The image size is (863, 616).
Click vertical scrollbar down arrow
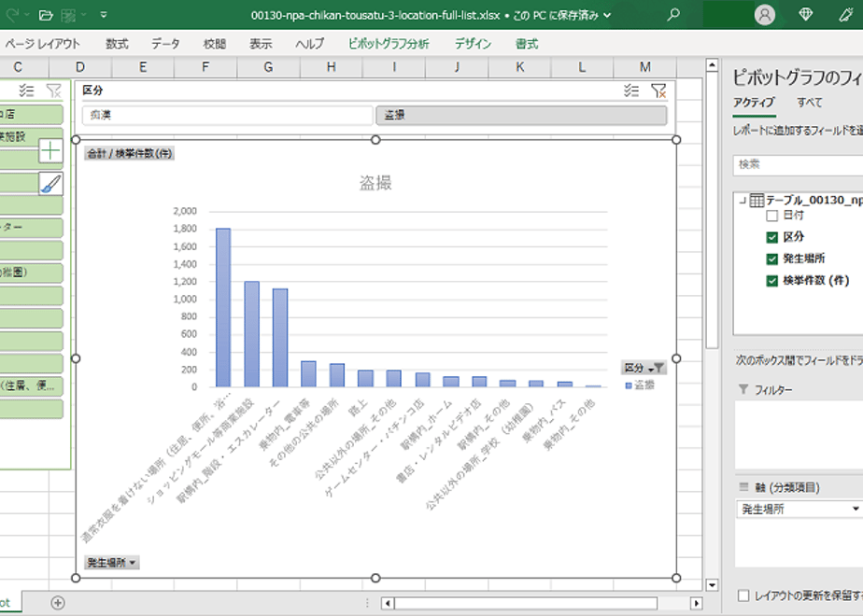(x=712, y=584)
